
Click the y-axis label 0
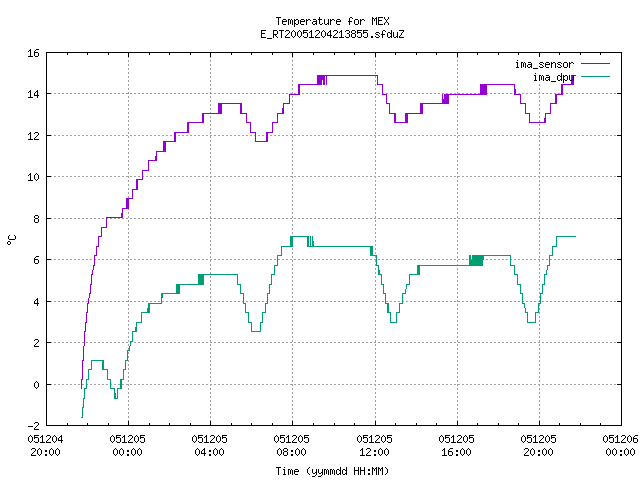click(36, 385)
